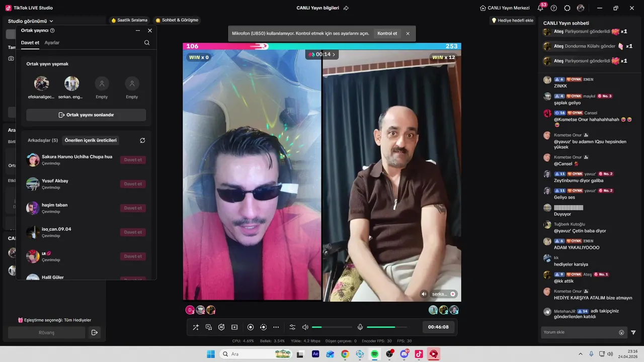Expand the 00:14 battle timer chevron
The width and height of the screenshot is (644, 362).
pyautogui.click(x=334, y=54)
